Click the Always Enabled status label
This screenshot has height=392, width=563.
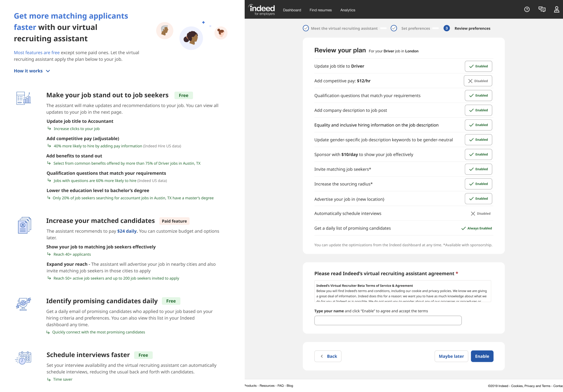click(476, 228)
